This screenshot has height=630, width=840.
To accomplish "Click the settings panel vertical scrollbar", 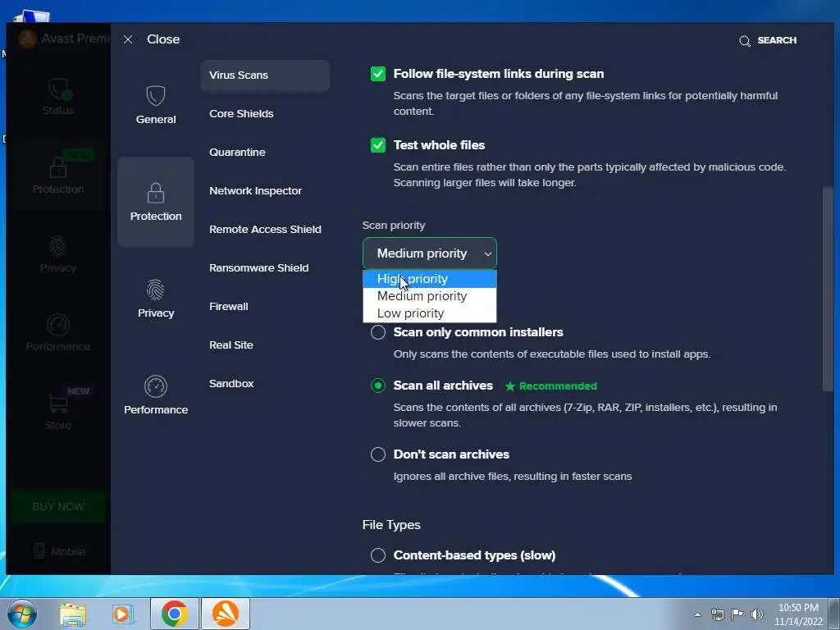I will tap(829, 290).
